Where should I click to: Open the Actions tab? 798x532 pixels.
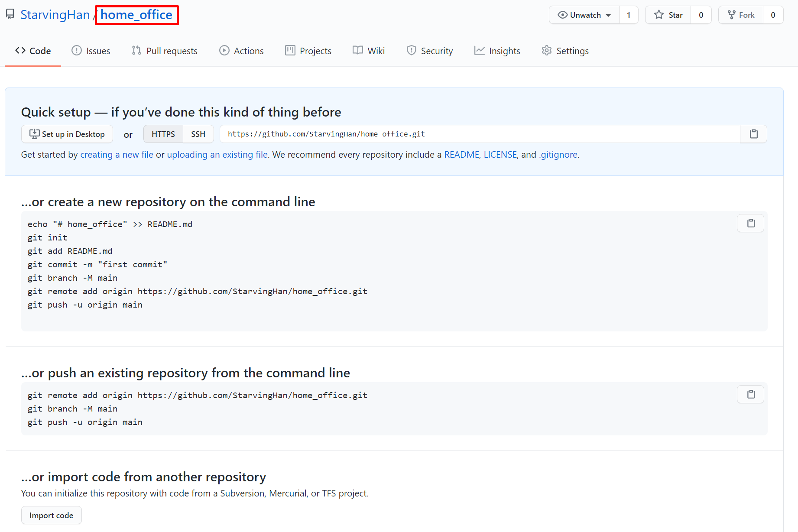[x=241, y=51]
